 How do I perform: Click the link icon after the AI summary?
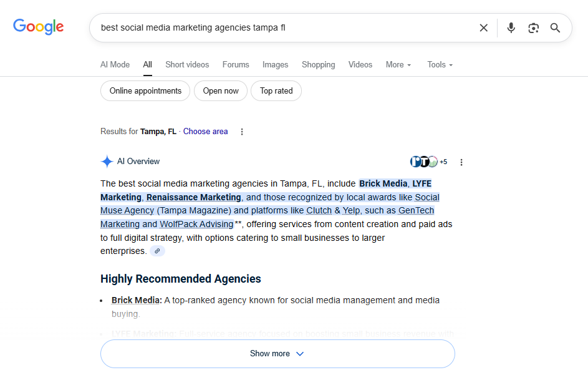tap(157, 250)
